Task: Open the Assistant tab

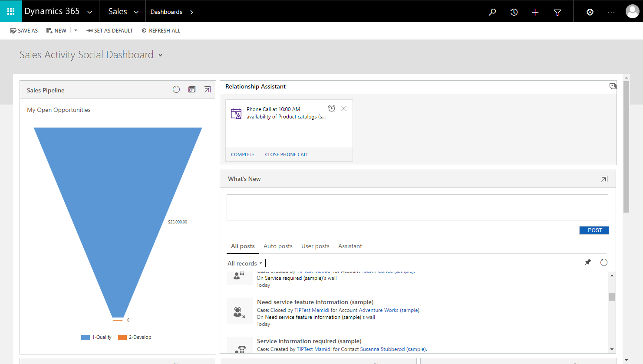Action: (x=350, y=246)
